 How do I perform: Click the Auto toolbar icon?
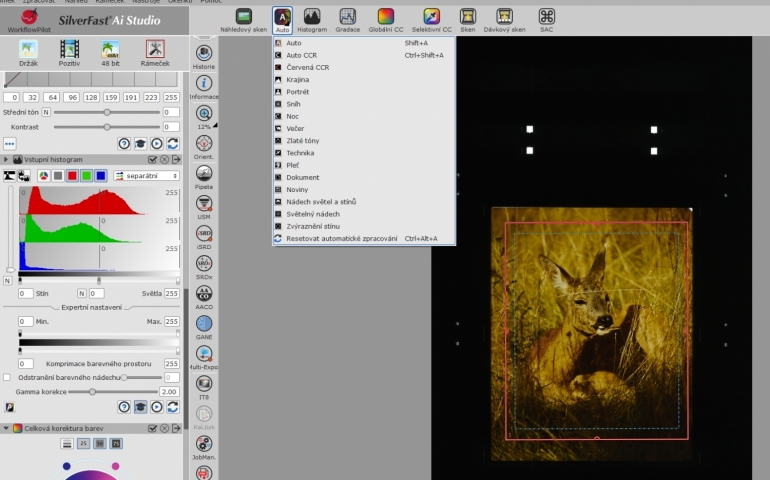pyautogui.click(x=282, y=18)
